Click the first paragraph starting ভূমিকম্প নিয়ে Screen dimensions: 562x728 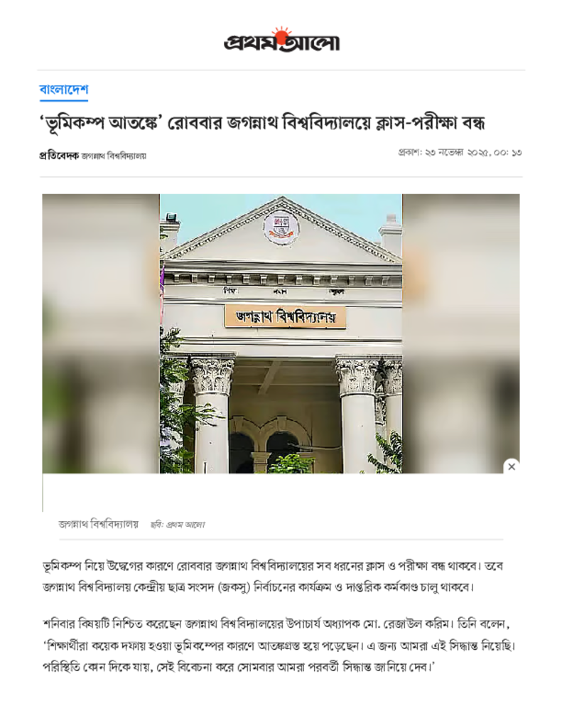point(273,577)
